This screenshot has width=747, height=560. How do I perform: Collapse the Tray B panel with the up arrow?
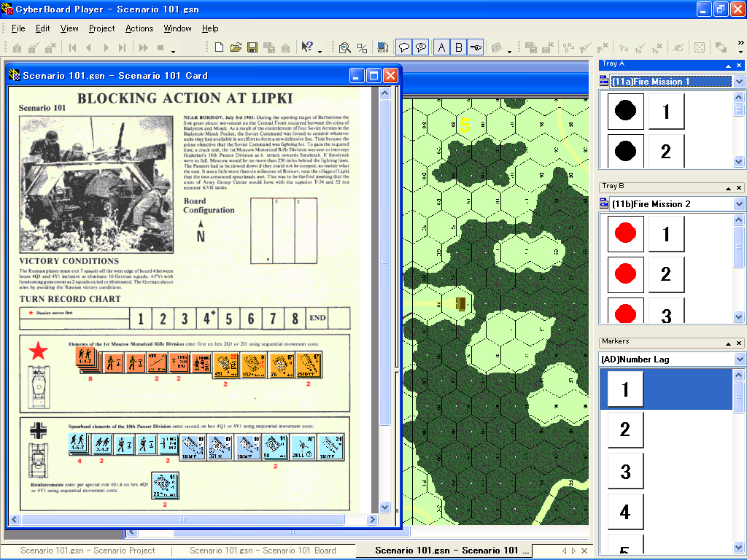(x=728, y=188)
